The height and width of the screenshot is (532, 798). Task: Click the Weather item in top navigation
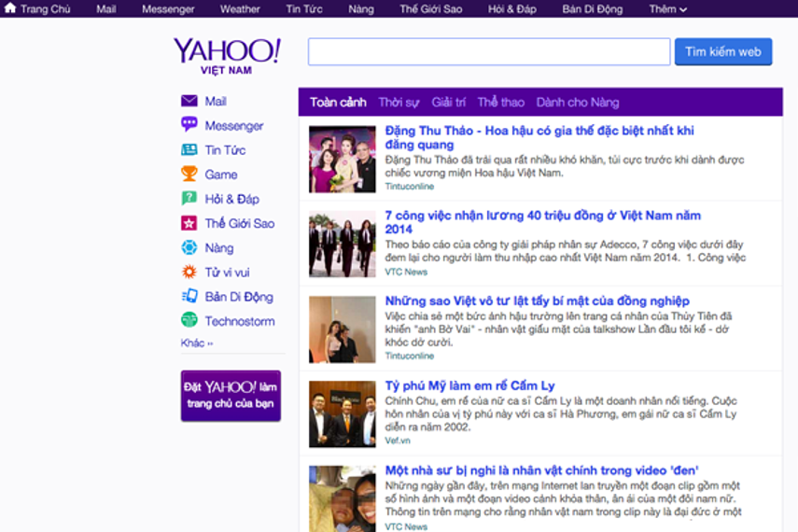pos(240,9)
